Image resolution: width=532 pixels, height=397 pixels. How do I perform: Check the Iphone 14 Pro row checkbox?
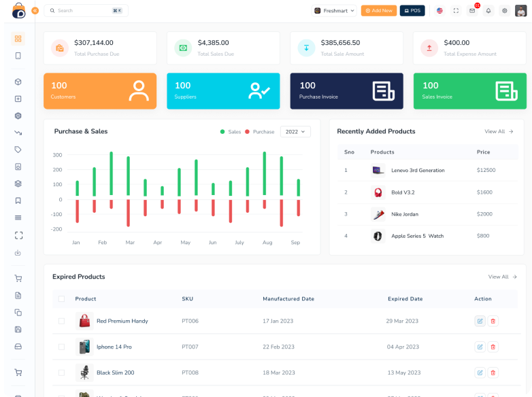(61, 347)
